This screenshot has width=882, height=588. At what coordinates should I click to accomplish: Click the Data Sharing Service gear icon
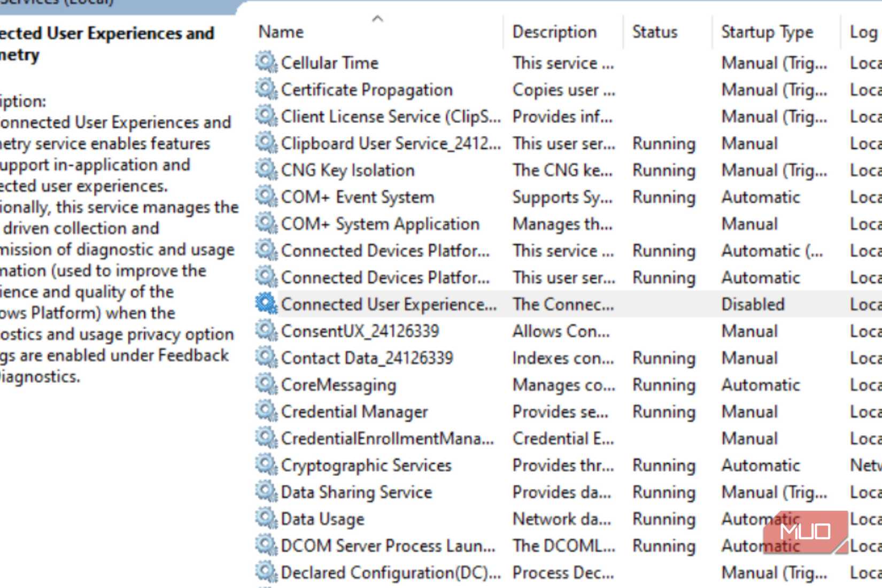pyautogui.click(x=266, y=492)
